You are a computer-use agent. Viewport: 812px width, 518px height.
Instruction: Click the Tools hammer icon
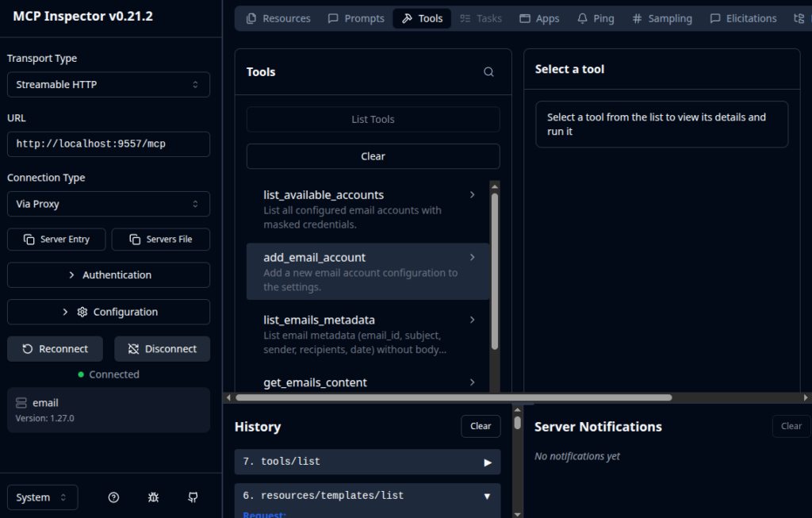coord(407,19)
